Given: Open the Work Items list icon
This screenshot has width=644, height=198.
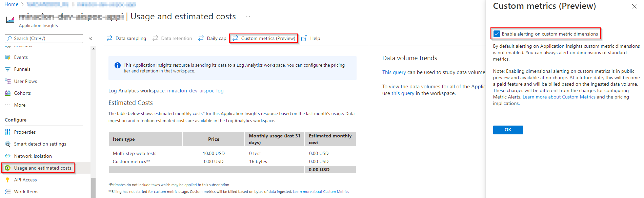Looking at the screenshot, I should point(8,192).
